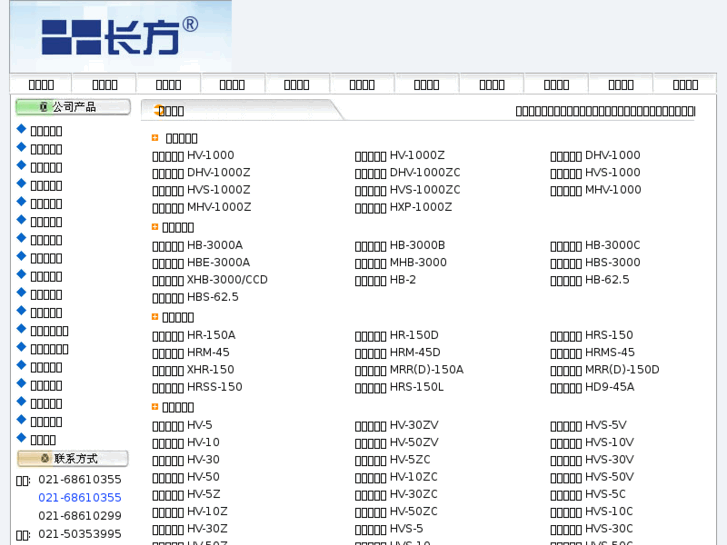Open product link DHV-1000
The image size is (727, 545).
pyautogui.click(x=595, y=155)
